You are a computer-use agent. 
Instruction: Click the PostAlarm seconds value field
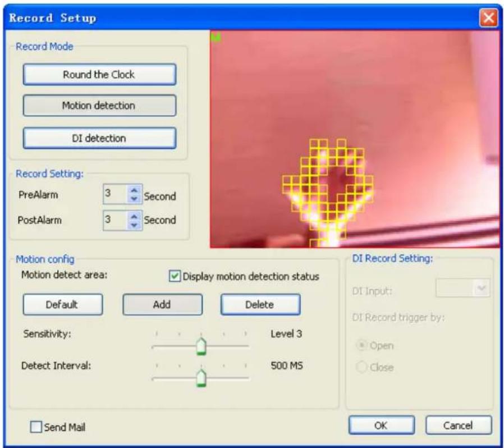(x=116, y=220)
